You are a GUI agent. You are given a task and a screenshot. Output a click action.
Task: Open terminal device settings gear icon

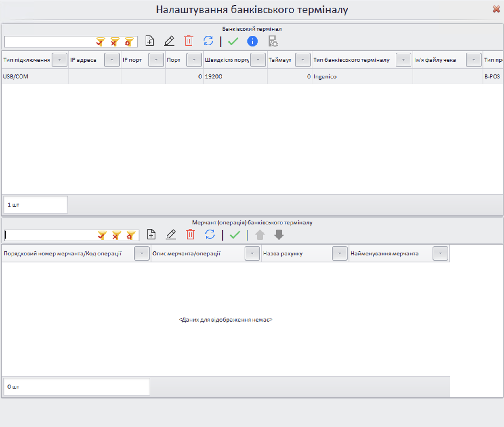point(273,41)
